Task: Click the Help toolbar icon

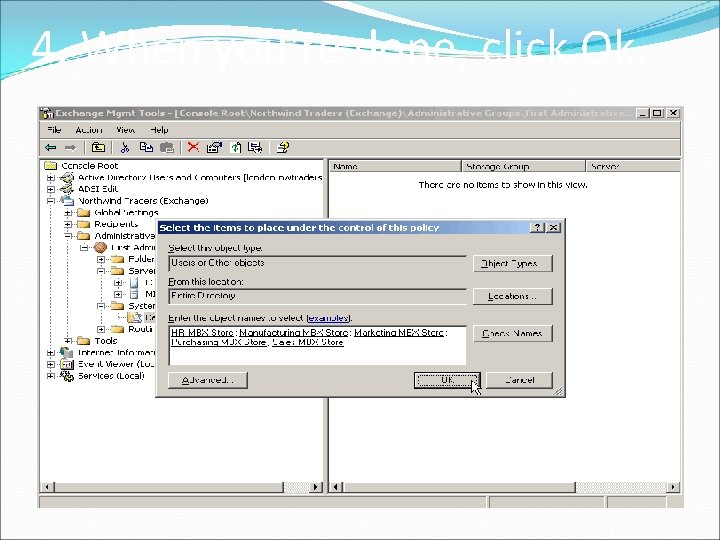Action: [283, 147]
